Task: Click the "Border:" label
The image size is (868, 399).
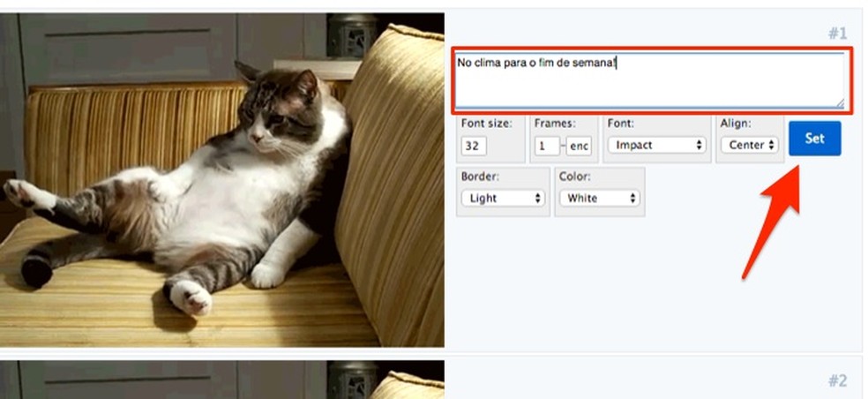Action: click(480, 177)
